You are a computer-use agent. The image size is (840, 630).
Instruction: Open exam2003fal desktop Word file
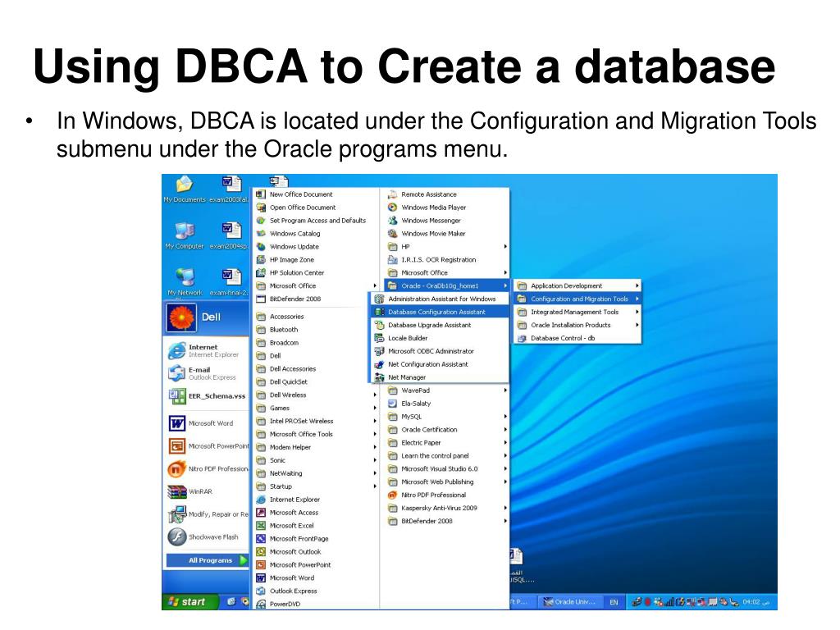coord(230,189)
